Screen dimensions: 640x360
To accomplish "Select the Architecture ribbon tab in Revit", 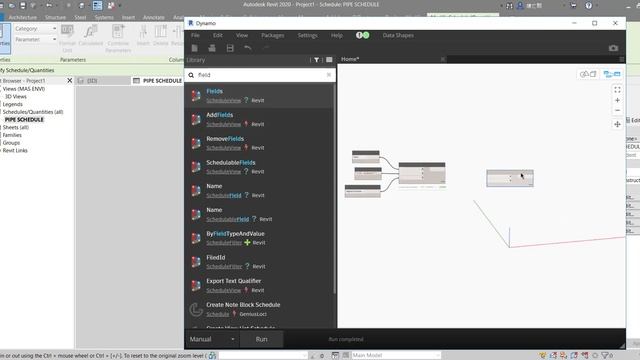I will pos(22,18).
